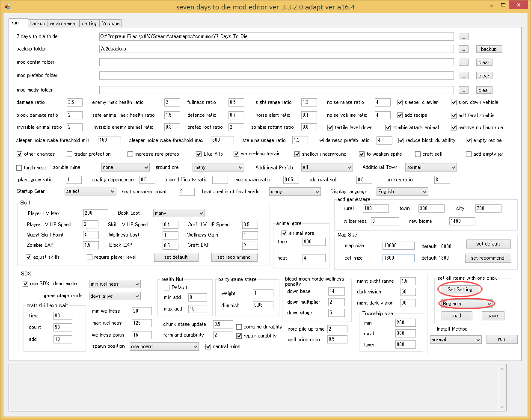Click log scrollbar up arrow
Viewport: 531px width, 420px height.
[503, 369]
